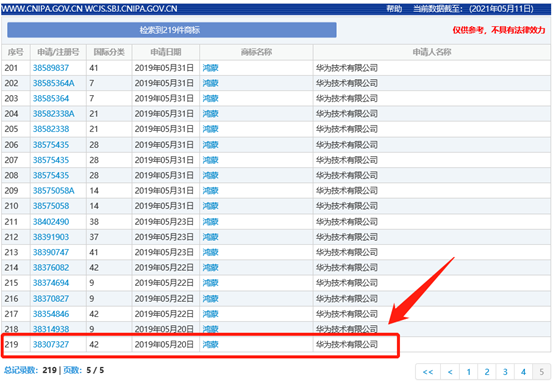Click the 申请日期 column header
Image resolution: width=553 pixels, height=381 pixels.
pos(166,52)
